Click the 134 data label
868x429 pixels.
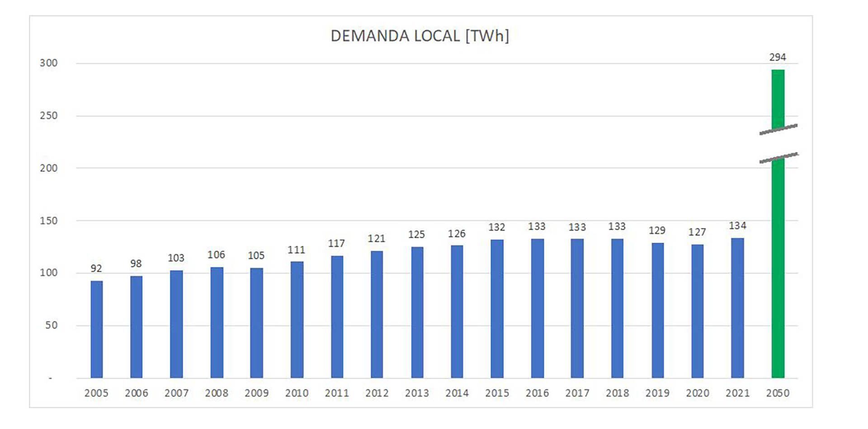(737, 226)
